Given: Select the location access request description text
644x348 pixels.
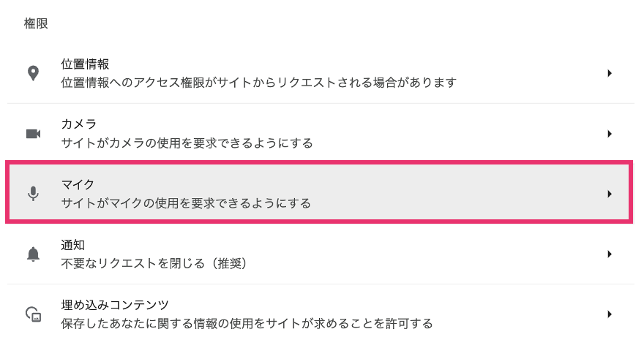Looking at the screenshot, I should 259,83.
